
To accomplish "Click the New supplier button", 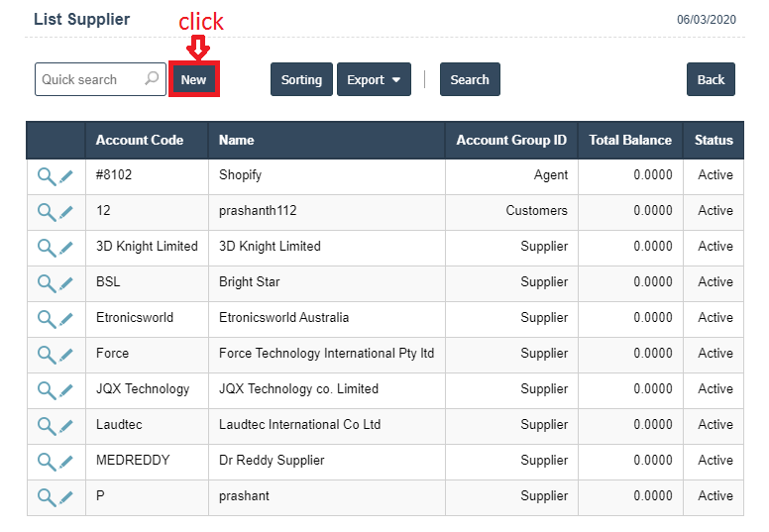I will [x=194, y=80].
